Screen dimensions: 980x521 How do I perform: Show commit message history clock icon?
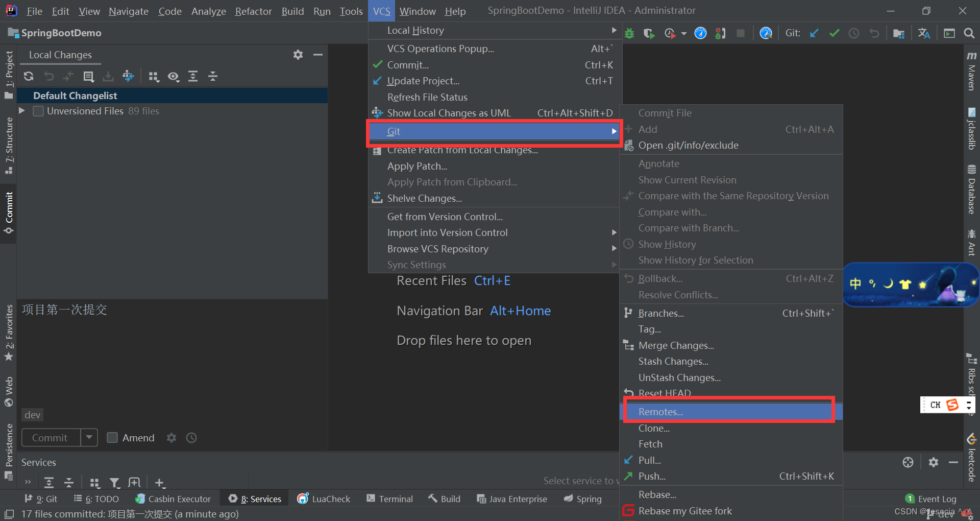coord(191,437)
